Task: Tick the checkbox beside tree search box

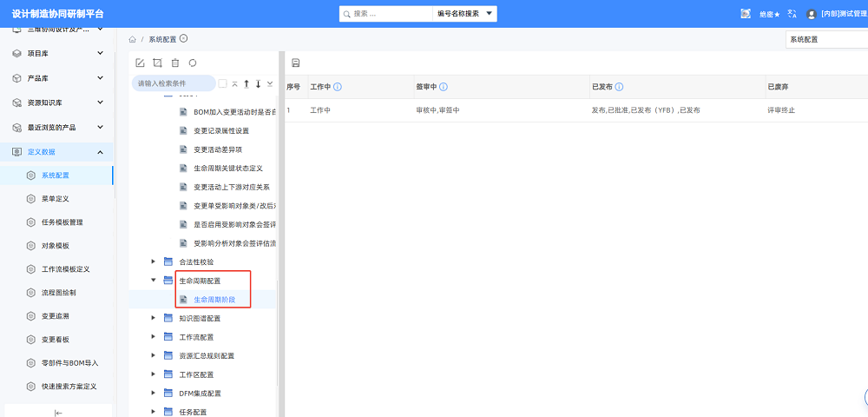Action: [x=222, y=83]
